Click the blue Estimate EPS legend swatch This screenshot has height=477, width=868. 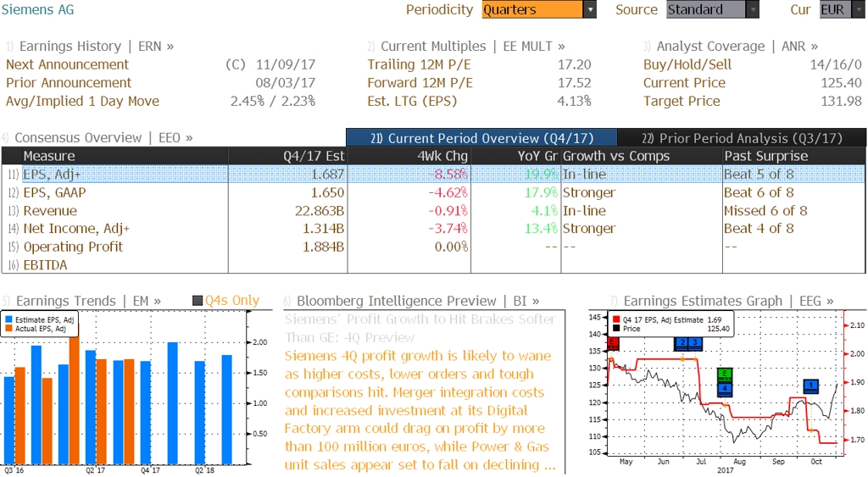coord(8,320)
